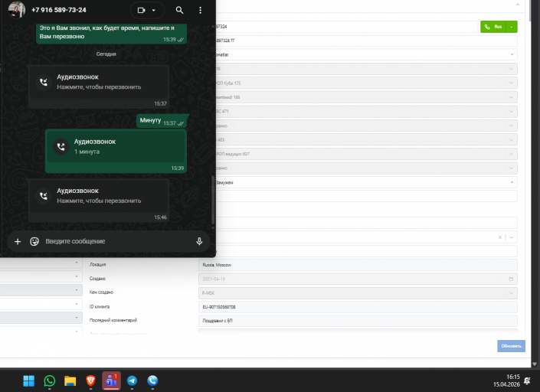Image resolution: width=540 pixels, height=392 pixels.
Task: Call back from the 15:46 missed audio call
Action: 99,201
